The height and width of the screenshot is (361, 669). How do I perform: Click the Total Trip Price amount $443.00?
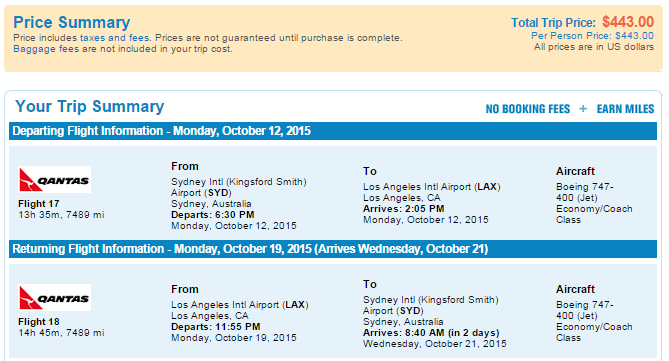pos(628,22)
